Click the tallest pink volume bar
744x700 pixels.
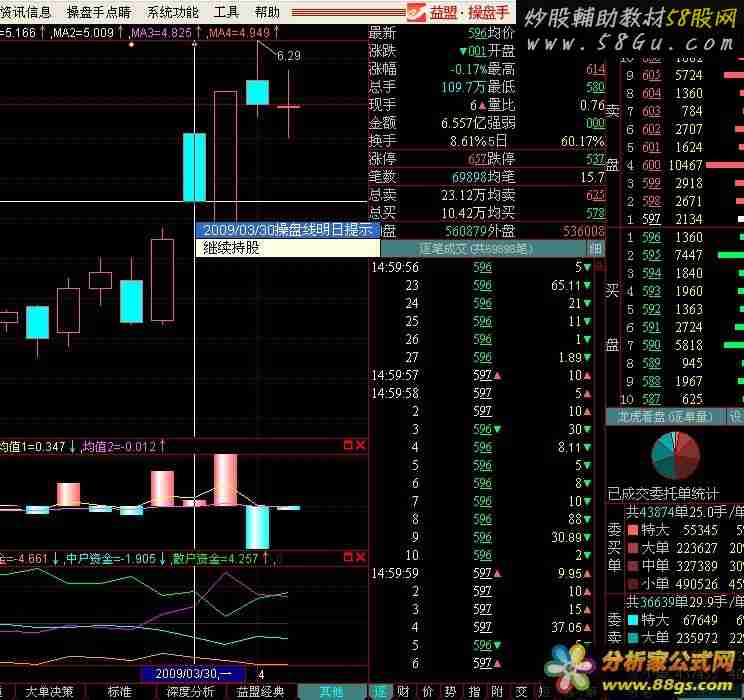coord(225,480)
